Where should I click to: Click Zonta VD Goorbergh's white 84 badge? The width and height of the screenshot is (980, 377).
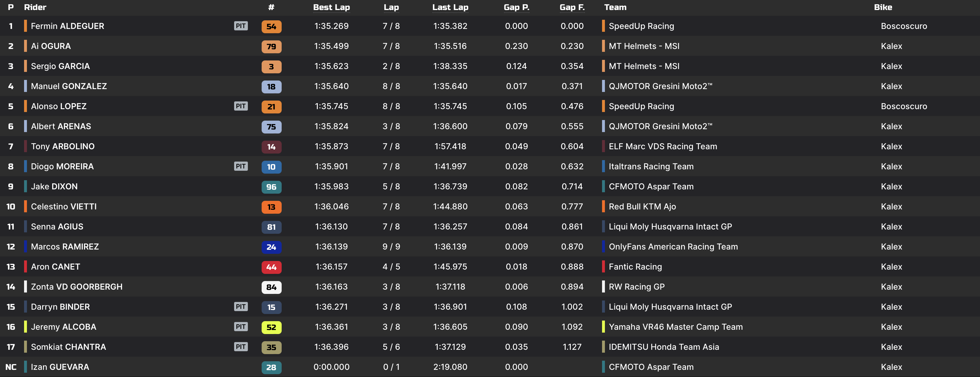(271, 287)
